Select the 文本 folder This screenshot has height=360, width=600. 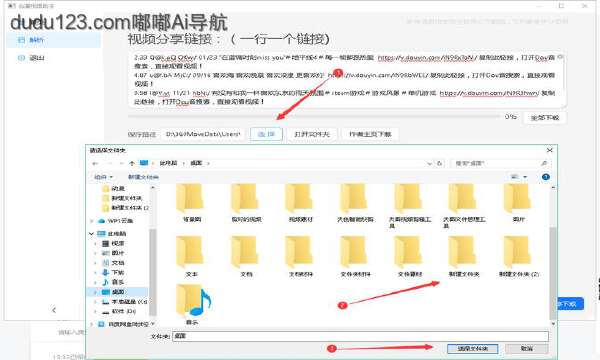[x=191, y=257]
